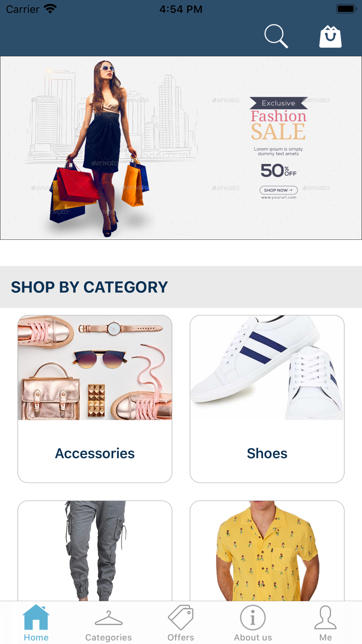Tap the Offers price tag icon
Image resolution: width=362 pixels, height=644 pixels.
coord(181,617)
